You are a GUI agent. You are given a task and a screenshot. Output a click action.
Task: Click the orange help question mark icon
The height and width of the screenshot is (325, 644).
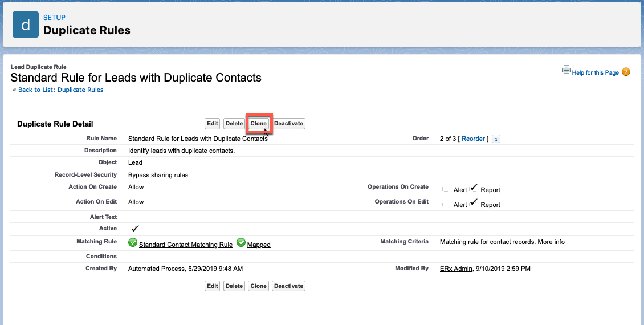(626, 72)
